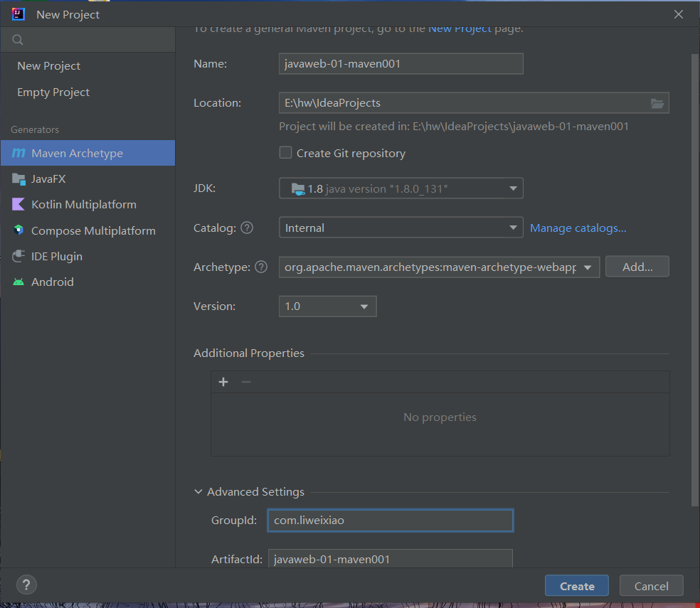The height and width of the screenshot is (608, 700).
Task: Click the IDE Plugin icon
Action: coord(18,256)
